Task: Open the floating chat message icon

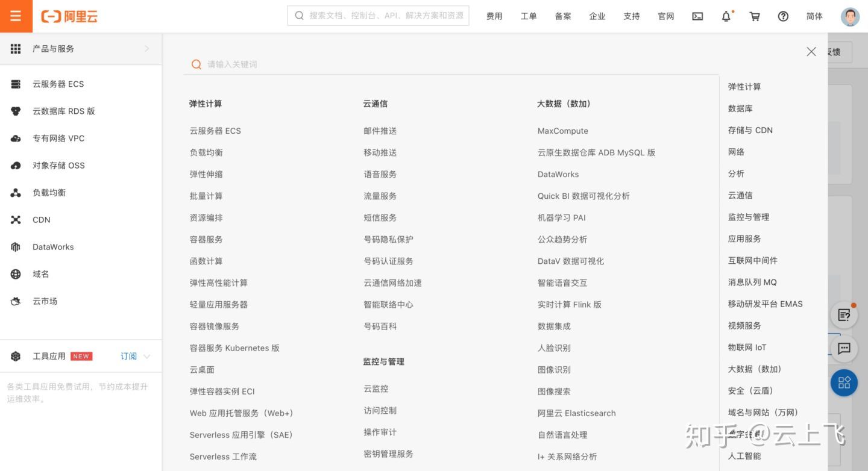Action: point(844,348)
